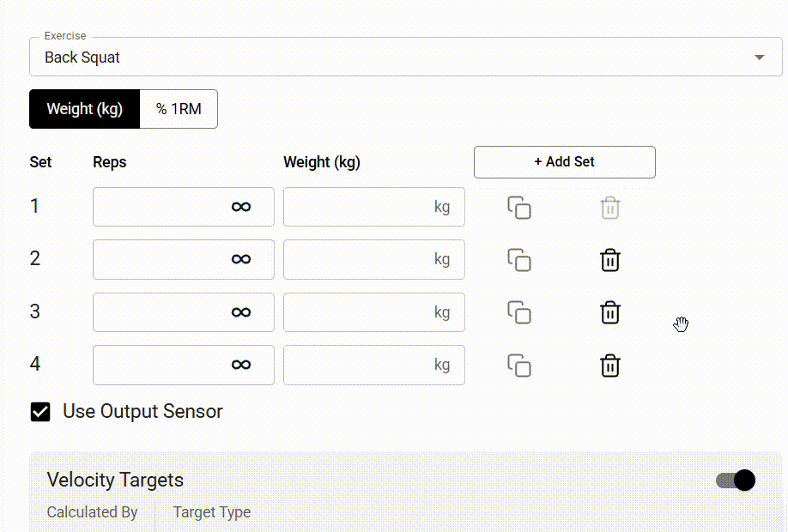788x532 pixels.
Task: Add a new set with + Add Set
Action: tap(564, 162)
